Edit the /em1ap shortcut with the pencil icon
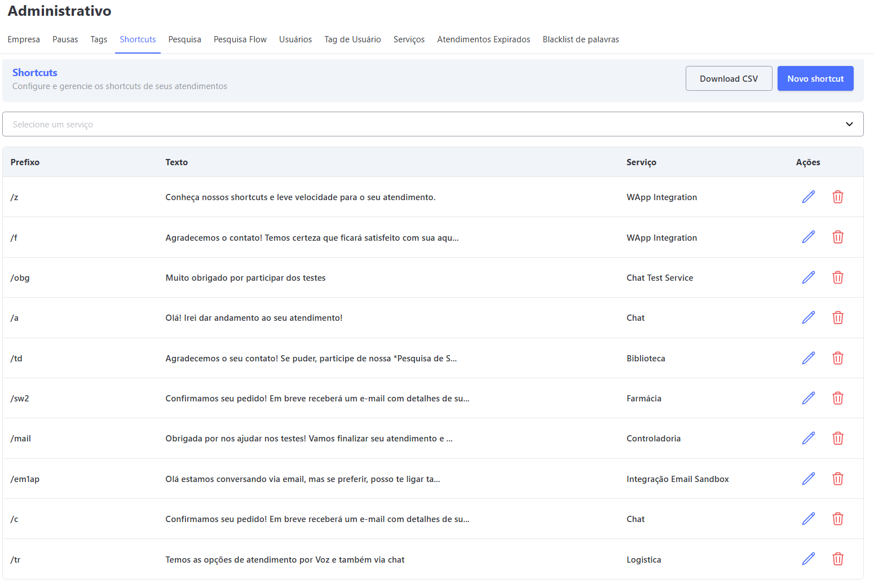The image size is (874, 588). (x=809, y=479)
